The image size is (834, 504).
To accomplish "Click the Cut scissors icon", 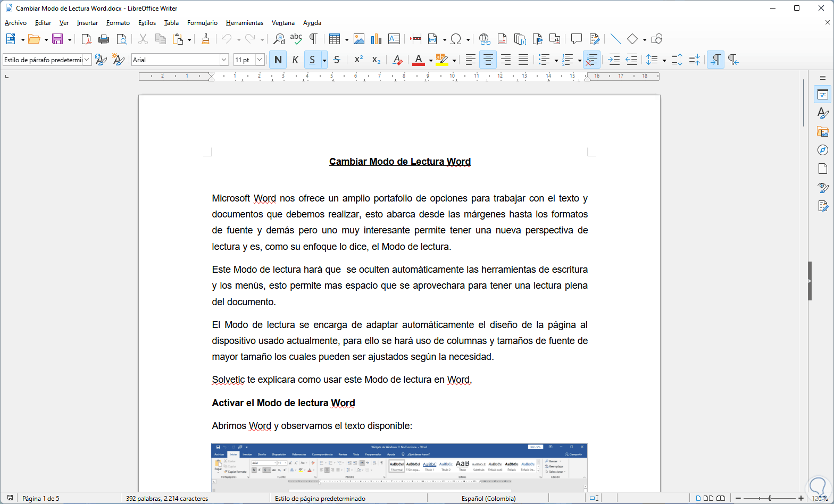I will click(x=143, y=39).
